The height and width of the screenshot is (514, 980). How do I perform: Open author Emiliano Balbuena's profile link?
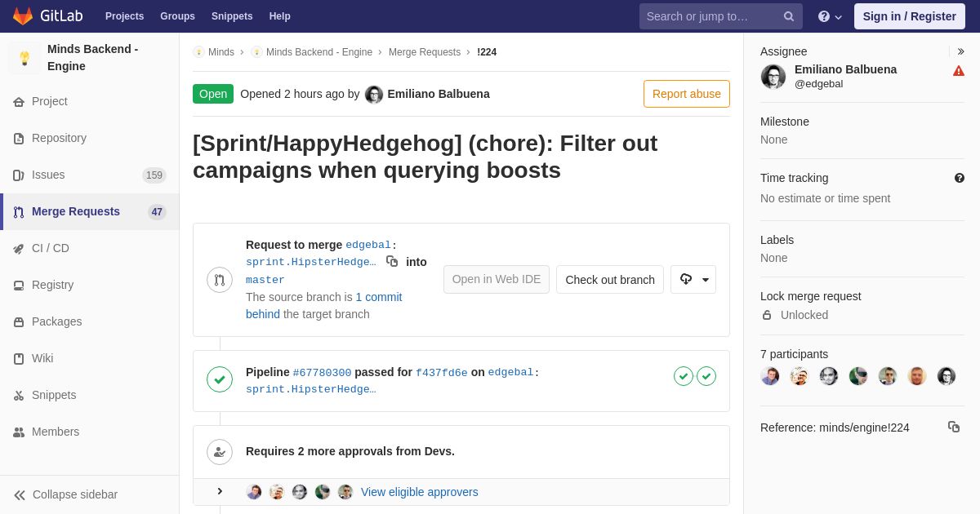tap(439, 94)
